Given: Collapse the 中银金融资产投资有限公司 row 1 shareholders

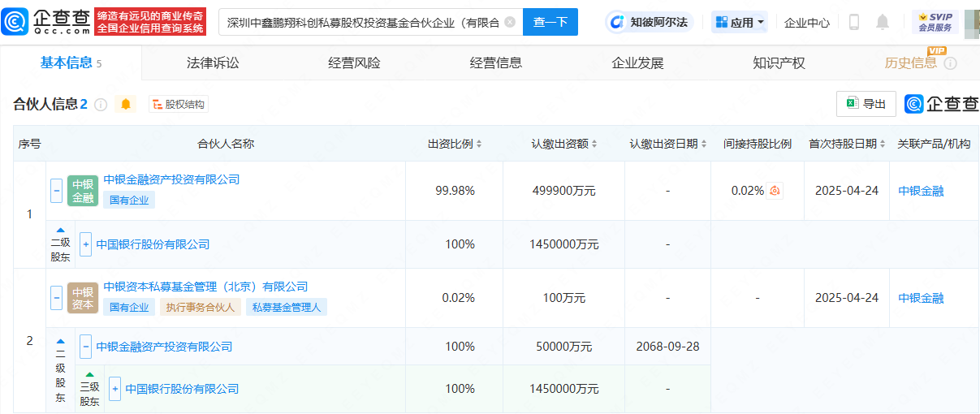Looking at the screenshot, I should 56,191.
